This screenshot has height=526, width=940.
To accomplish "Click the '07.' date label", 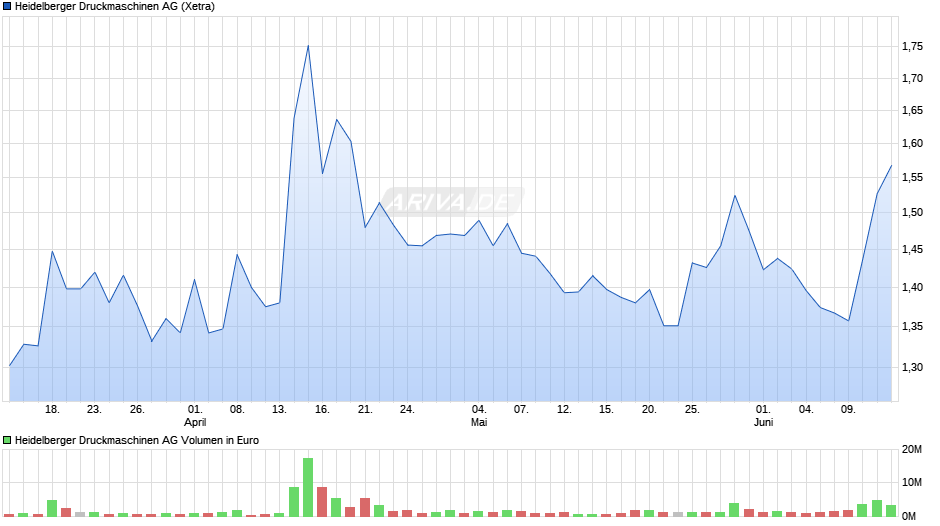I will tap(521, 410).
